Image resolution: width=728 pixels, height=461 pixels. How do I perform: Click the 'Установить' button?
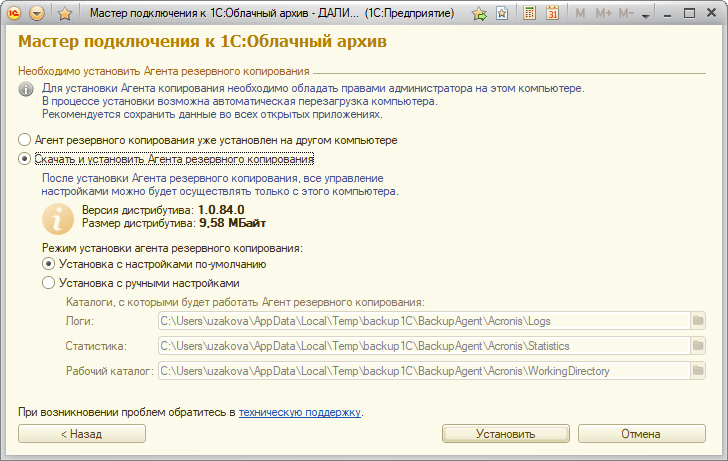[x=506, y=434]
